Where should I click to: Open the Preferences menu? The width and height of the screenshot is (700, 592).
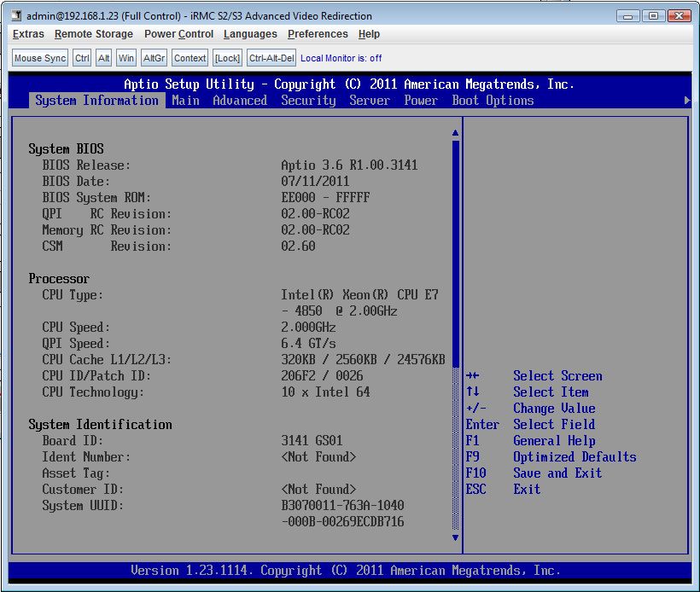318,34
